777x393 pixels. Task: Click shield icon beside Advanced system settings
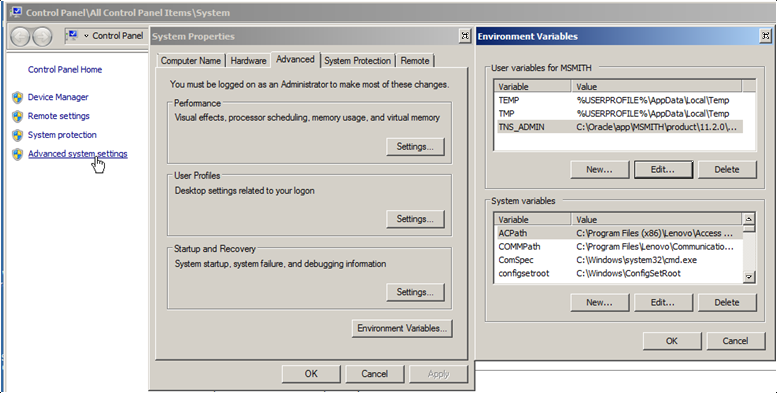(18, 154)
